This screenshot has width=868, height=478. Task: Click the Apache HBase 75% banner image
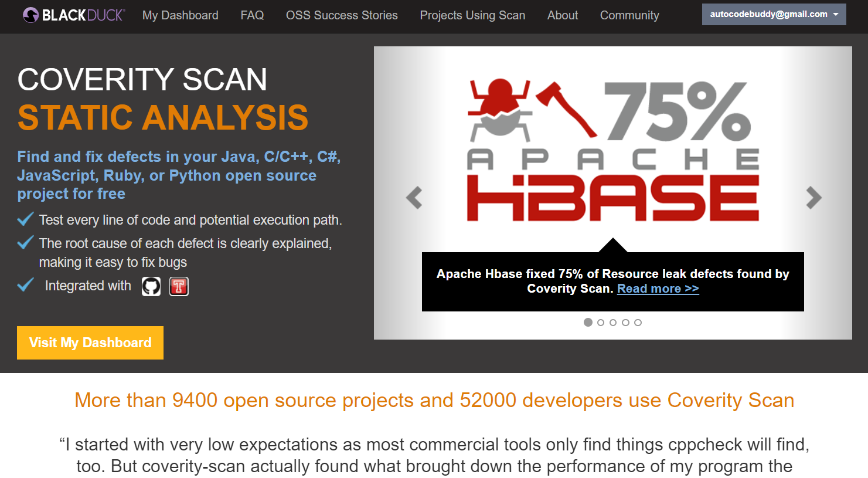pos(612,150)
